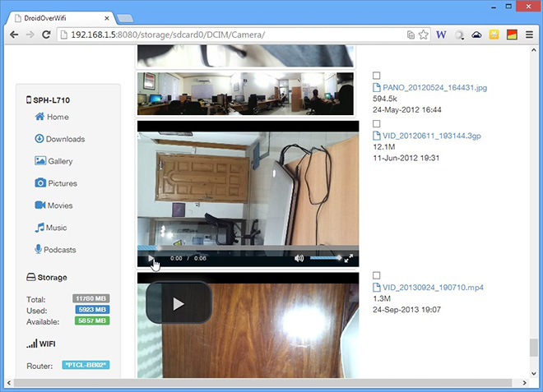The width and height of the screenshot is (543, 392).
Task: Open Gallery in the sidebar
Action: [53, 161]
